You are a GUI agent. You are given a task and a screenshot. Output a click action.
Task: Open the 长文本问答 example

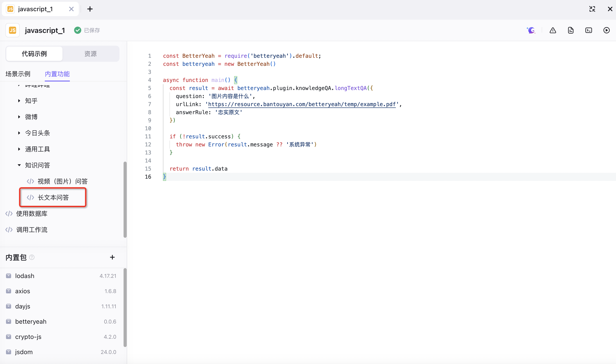coord(53,197)
